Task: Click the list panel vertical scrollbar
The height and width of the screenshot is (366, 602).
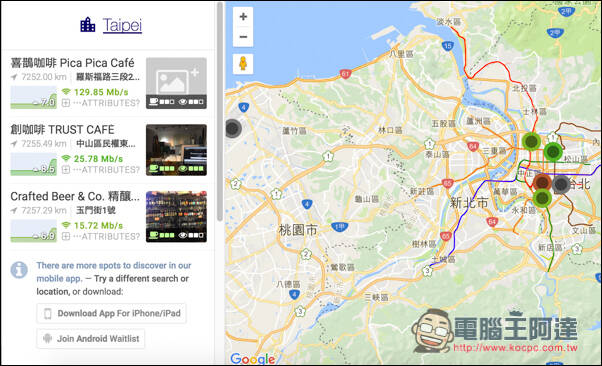Action: point(220,111)
